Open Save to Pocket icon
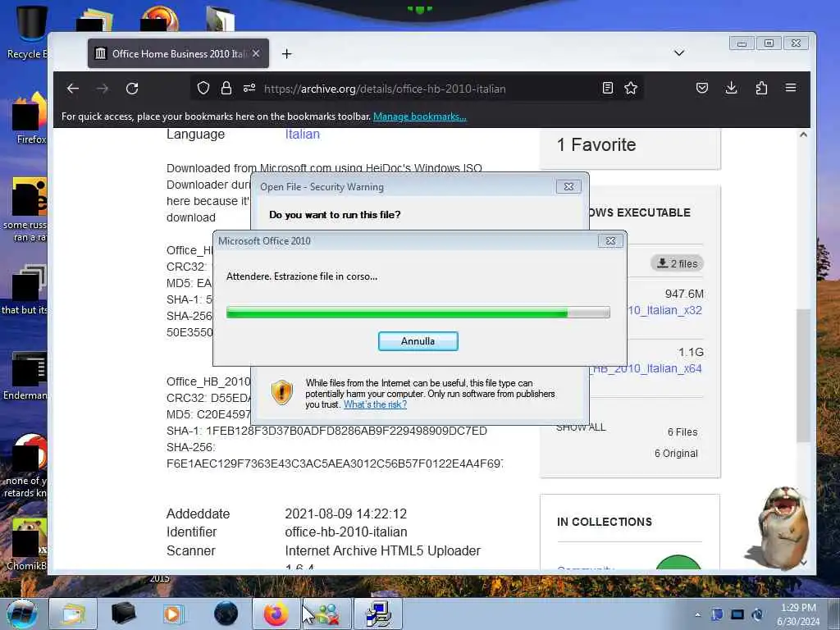Image resolution: width=840 pixels, height=630 pixels. (702, 88)
